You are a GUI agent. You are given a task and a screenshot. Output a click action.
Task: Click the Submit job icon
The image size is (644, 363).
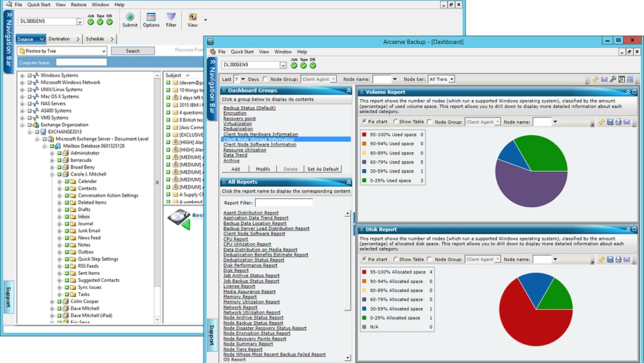(x=129, y=17)
